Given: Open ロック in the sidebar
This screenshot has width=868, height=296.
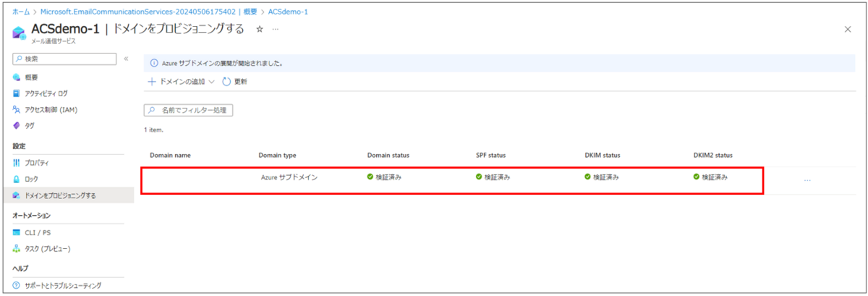Looking at the screenshot, I should [x=31, y=179].
